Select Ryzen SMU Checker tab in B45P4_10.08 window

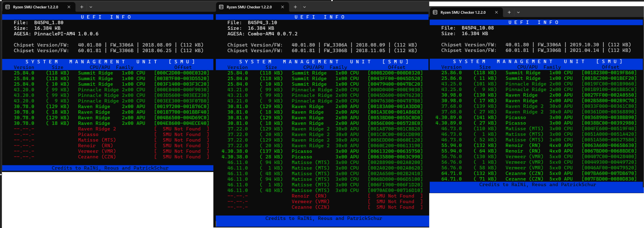point(466,12)
